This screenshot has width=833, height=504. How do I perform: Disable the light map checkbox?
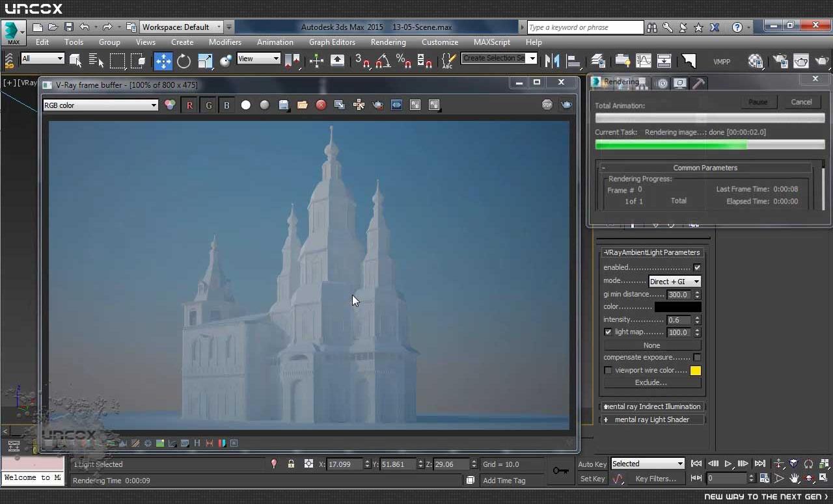coord(608,332)
